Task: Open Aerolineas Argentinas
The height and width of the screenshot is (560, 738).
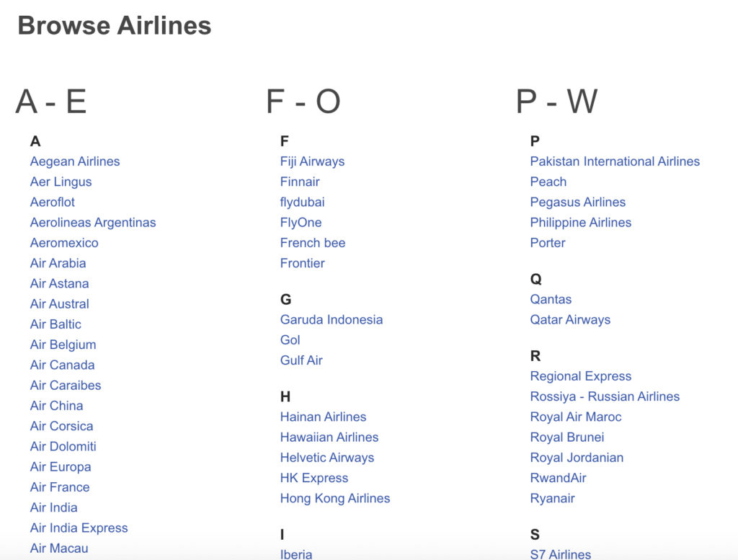Action: tap(92, 222)
